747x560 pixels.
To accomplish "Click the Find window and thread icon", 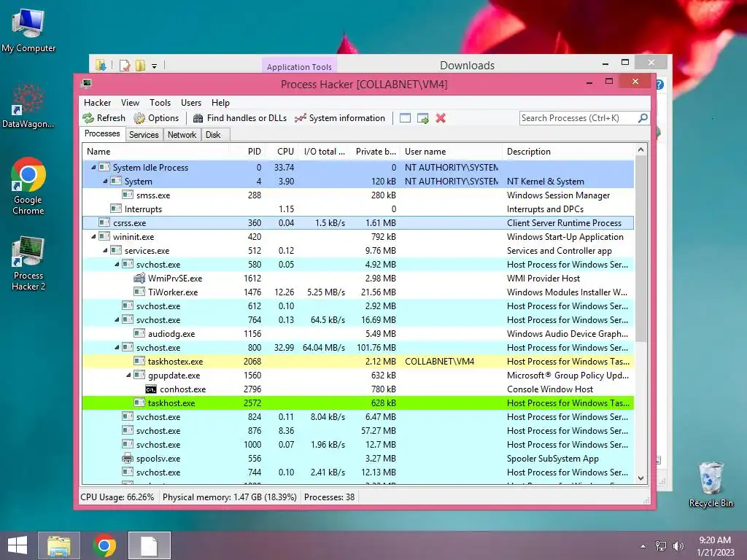I will [x=422, y=118].
